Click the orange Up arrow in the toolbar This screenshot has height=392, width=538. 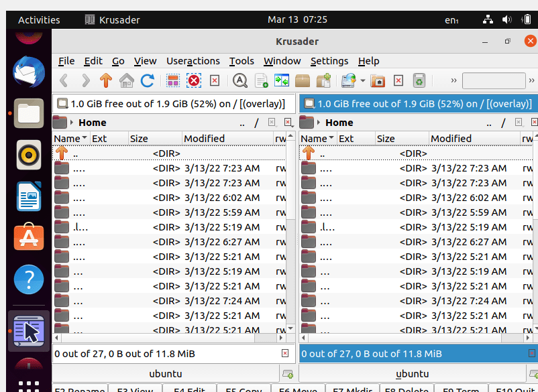(x=106, y=81)
